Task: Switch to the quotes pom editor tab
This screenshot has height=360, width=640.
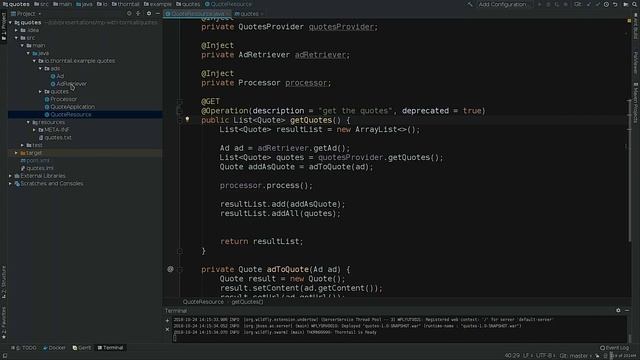Action: click(248, 14)
